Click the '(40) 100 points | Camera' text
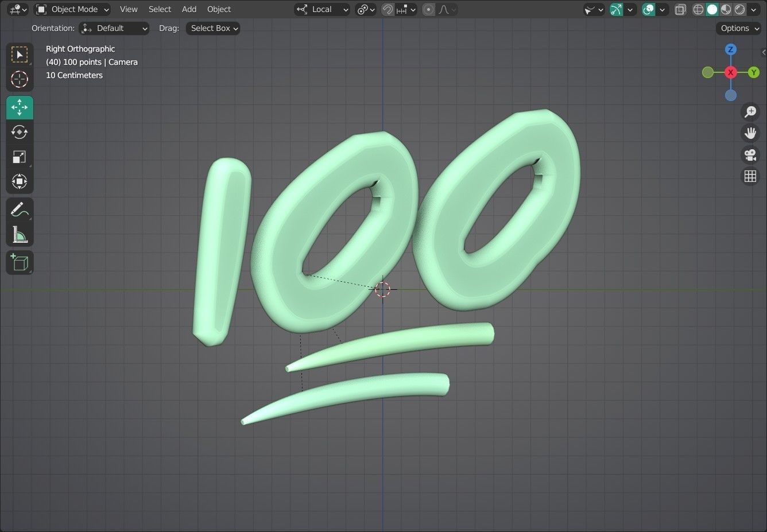Image resolution: width=767 pixels, height=532 pixels. pos(92,62)
